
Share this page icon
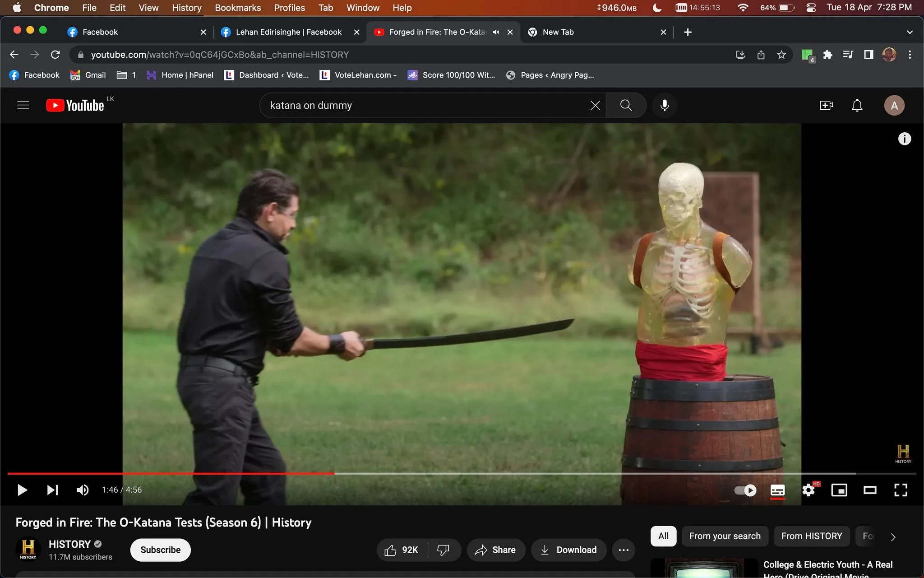(x=761, y=55)
